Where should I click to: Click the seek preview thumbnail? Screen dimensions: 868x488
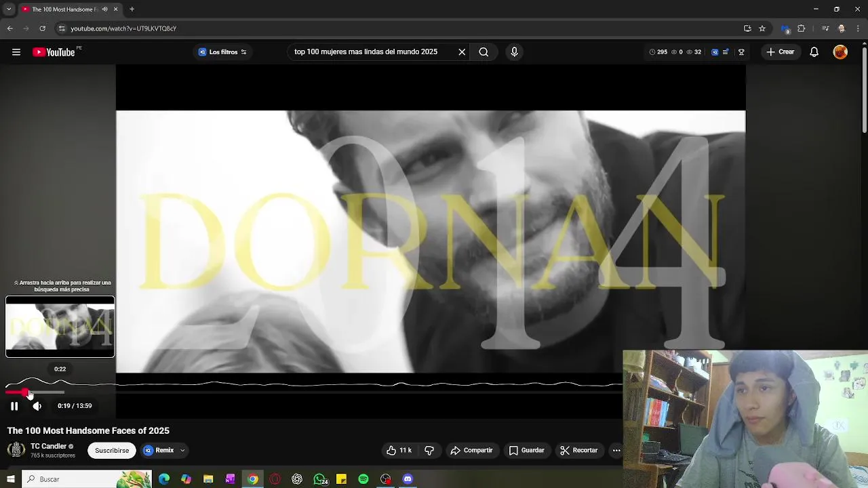pyautogui.click(x=60, y=327)
